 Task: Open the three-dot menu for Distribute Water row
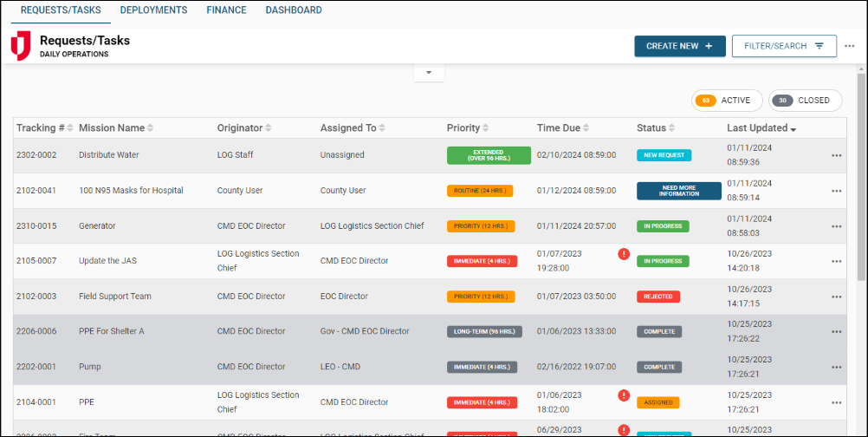click(x=836, y=156)
